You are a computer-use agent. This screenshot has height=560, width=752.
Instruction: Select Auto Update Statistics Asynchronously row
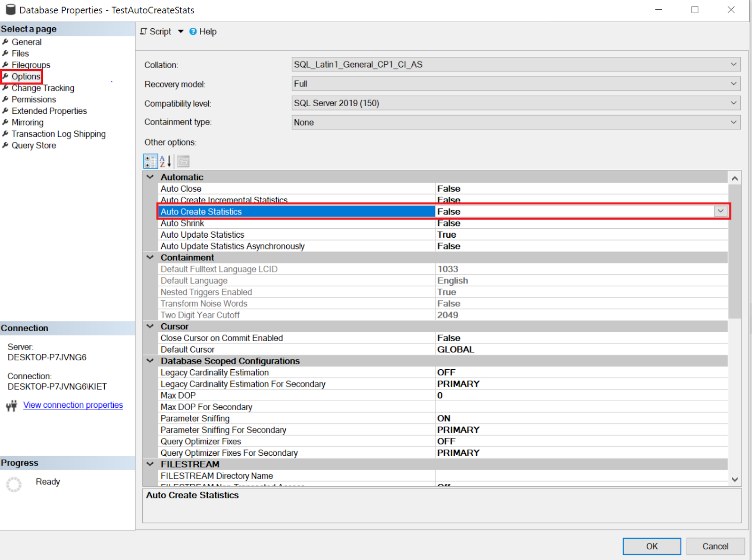click(443, 246)
